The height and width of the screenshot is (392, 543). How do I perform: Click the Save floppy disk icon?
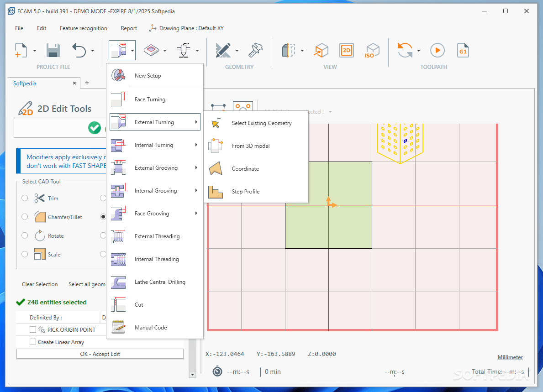pyautogui.click(x=53, y=51)
